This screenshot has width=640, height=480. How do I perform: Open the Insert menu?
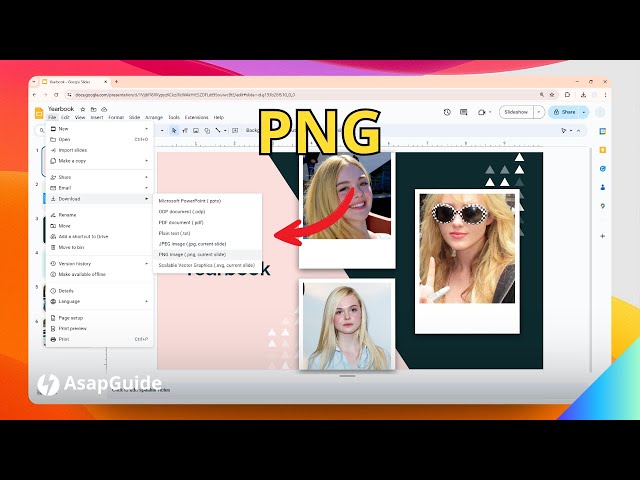(97, 118)
